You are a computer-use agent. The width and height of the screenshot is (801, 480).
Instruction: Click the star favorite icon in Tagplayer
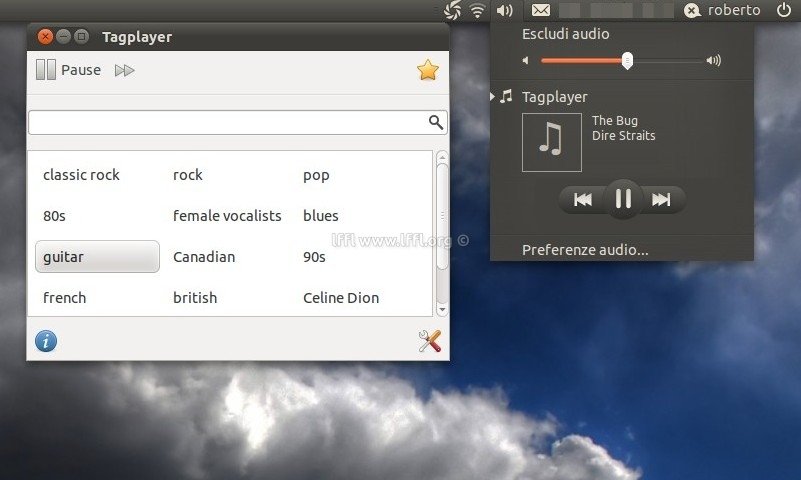pos(427,70)
